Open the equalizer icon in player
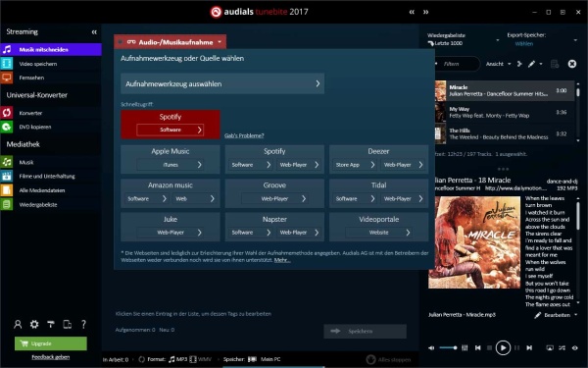The height and width of the screenshot is (368, 588). click(x=465, y=347)
